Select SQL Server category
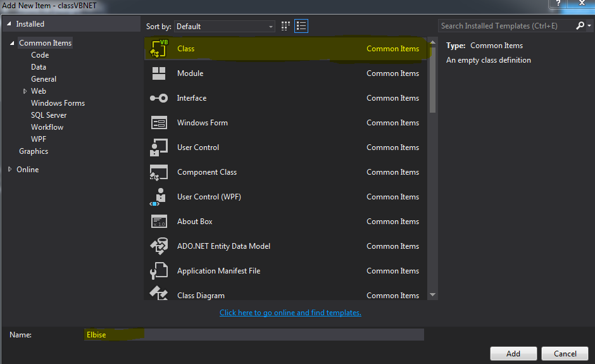Viewport: 595px width, 364px height. click(x=49, y=115)
